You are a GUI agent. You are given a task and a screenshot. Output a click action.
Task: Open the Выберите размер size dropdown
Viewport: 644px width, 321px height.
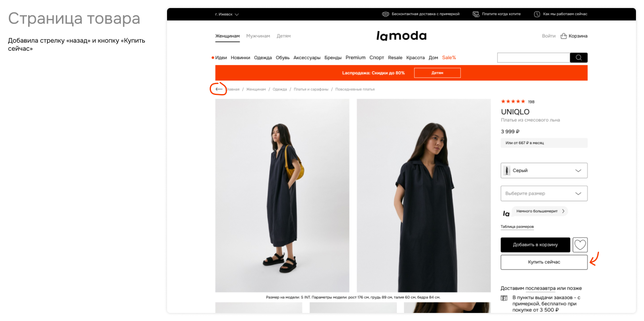click(544, 193)
